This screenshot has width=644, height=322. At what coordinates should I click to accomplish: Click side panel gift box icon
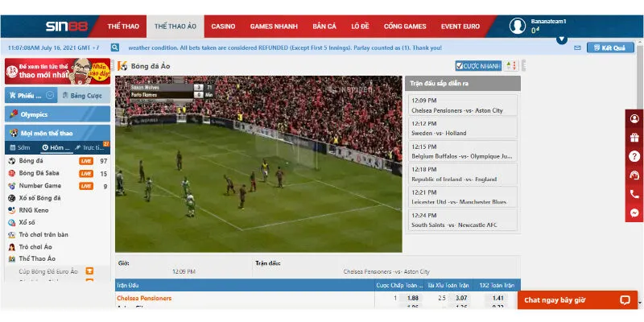(x=634, y=138)
